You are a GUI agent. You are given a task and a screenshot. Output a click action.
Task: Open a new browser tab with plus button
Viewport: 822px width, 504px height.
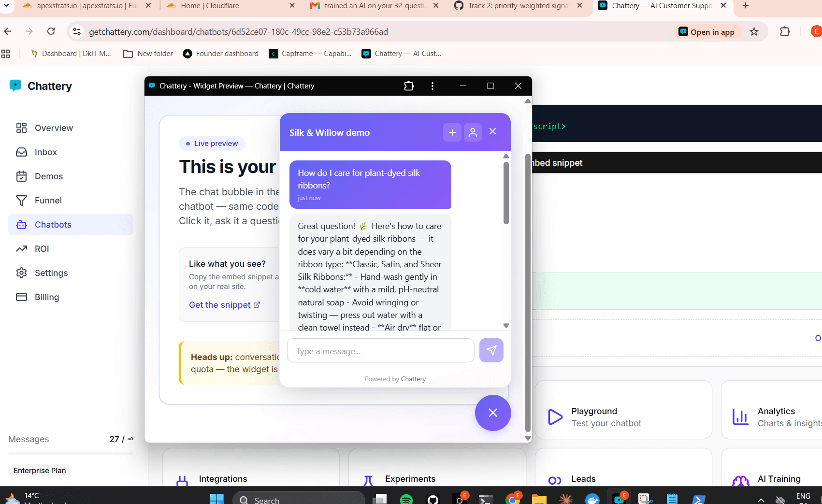746,6
